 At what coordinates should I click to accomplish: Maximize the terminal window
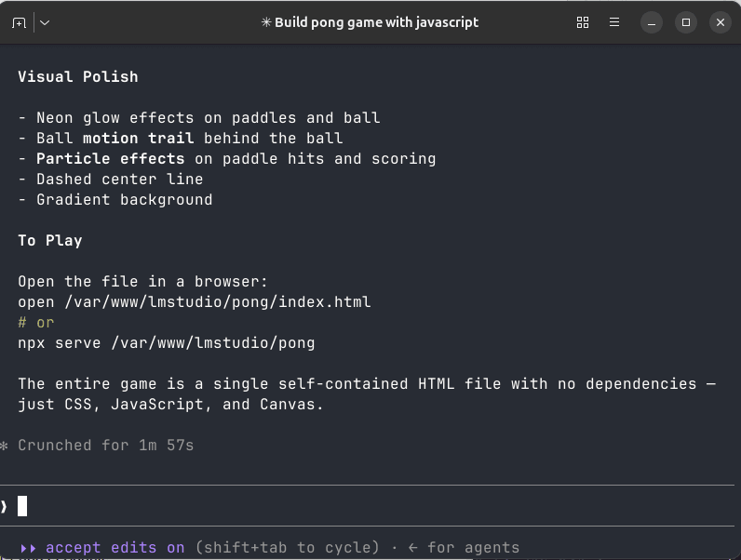tap(686, 22)
